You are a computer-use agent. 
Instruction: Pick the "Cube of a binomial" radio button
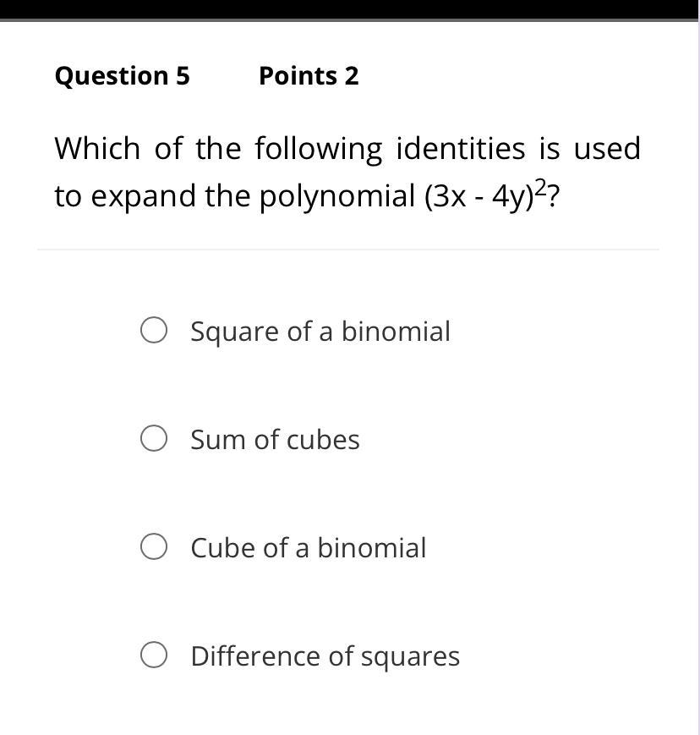click(153, 547)
